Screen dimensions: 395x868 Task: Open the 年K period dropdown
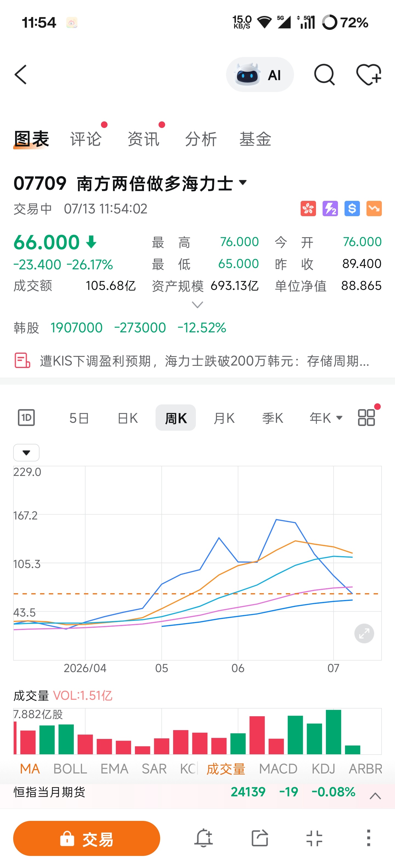pos(326,418)
